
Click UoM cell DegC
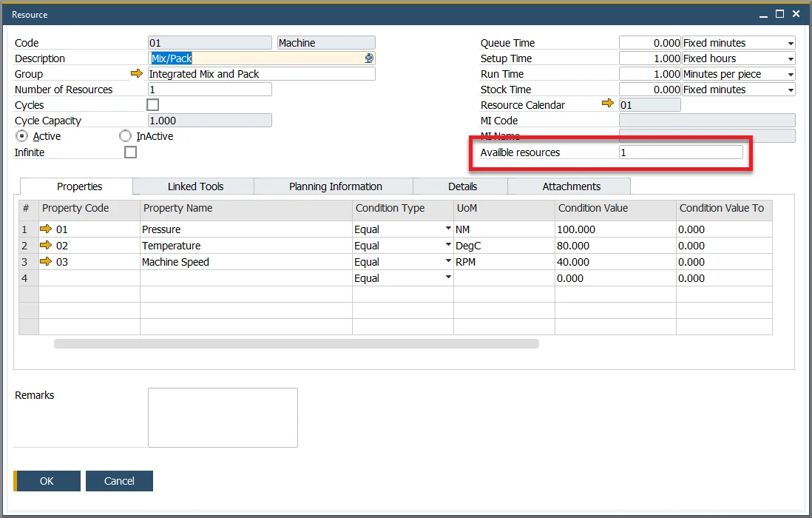click(504, 246)
